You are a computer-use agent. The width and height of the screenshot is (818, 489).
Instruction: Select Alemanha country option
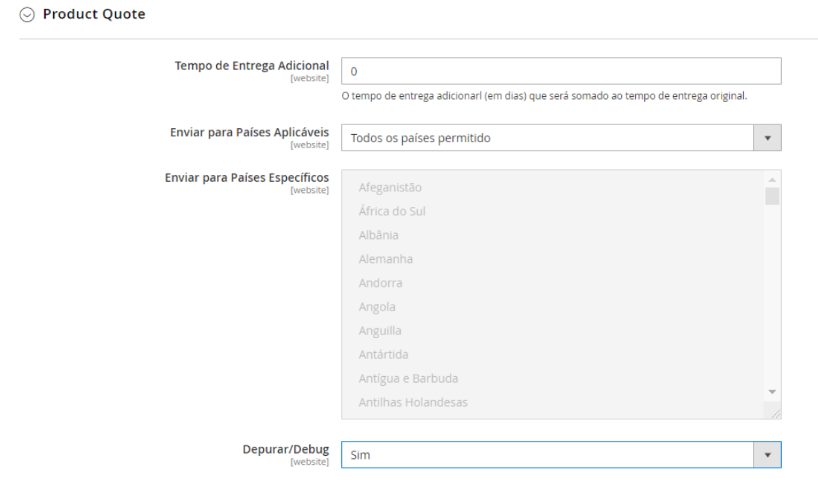(385, 259)
